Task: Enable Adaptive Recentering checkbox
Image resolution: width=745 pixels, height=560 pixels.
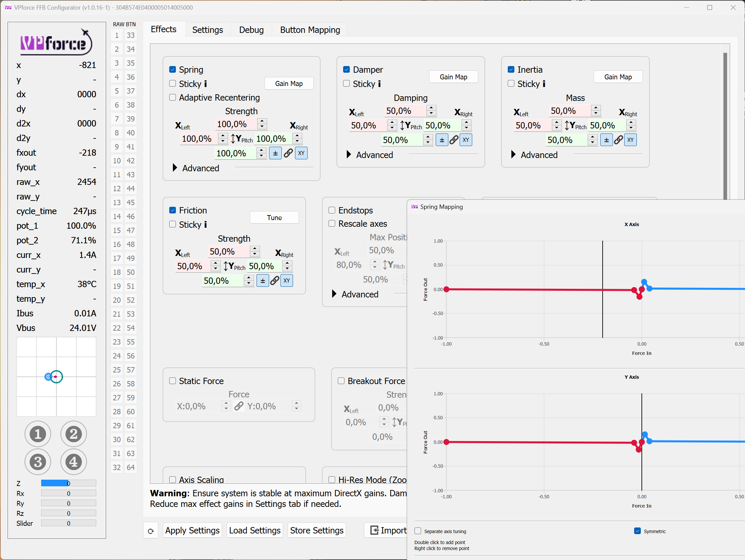Action: (173, 97)
